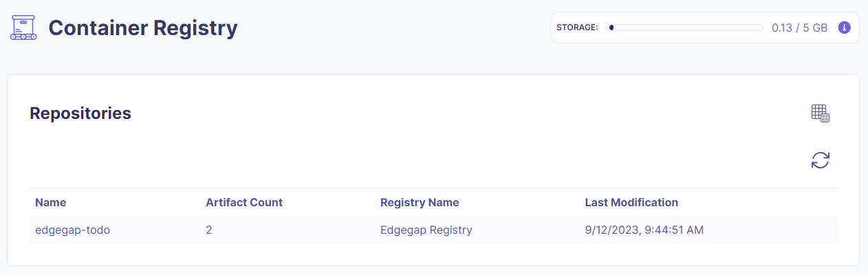Refresh the repositories list
868x275 pixels.
(x=821, y=160)
